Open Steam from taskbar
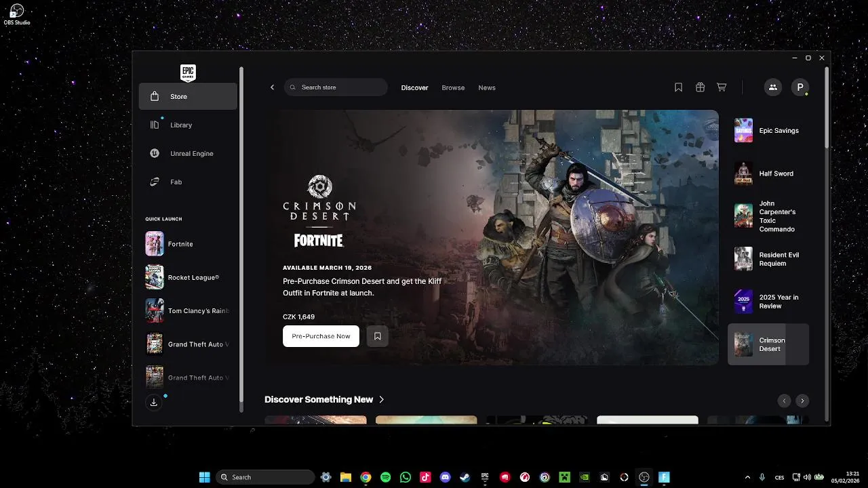 click(x=465, y=477)
